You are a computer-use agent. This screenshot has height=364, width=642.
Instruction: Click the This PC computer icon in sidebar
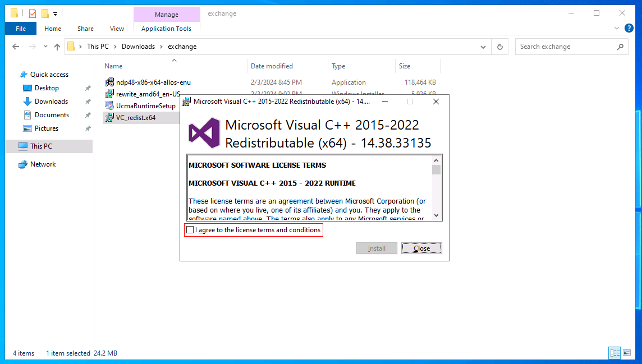23,146
